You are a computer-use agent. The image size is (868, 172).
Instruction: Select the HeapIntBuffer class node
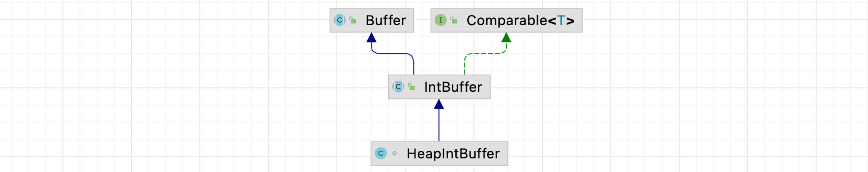[x=439, y=153]
